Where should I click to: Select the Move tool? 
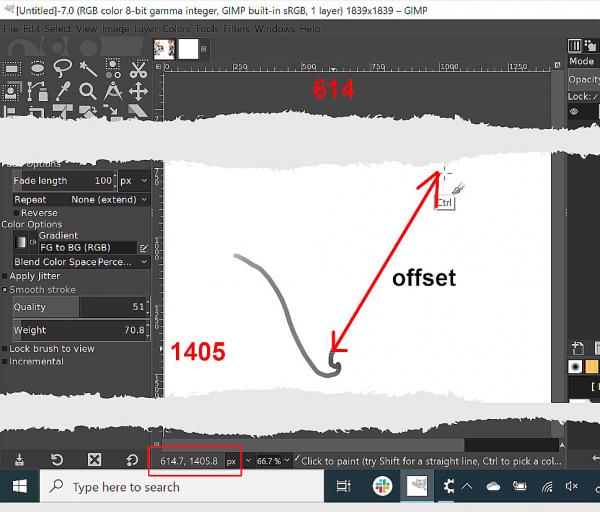[x=138, y=91]
